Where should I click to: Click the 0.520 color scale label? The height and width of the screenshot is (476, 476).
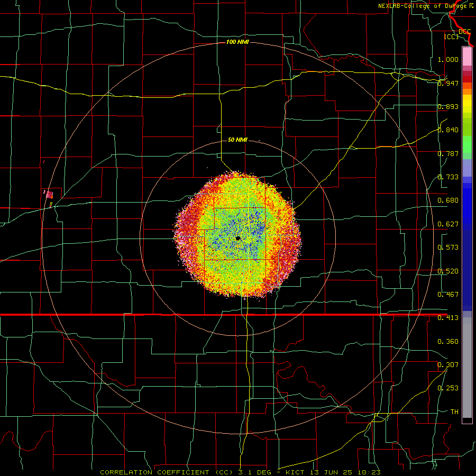[448, 271]
